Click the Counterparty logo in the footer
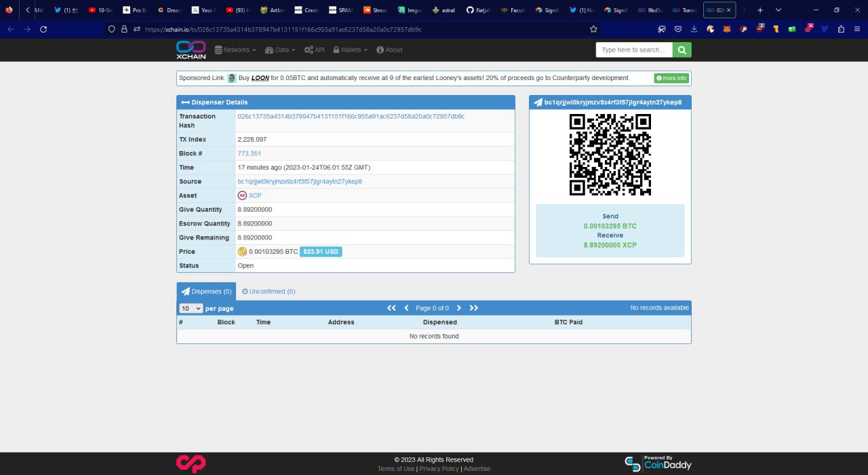 (191, 463)
